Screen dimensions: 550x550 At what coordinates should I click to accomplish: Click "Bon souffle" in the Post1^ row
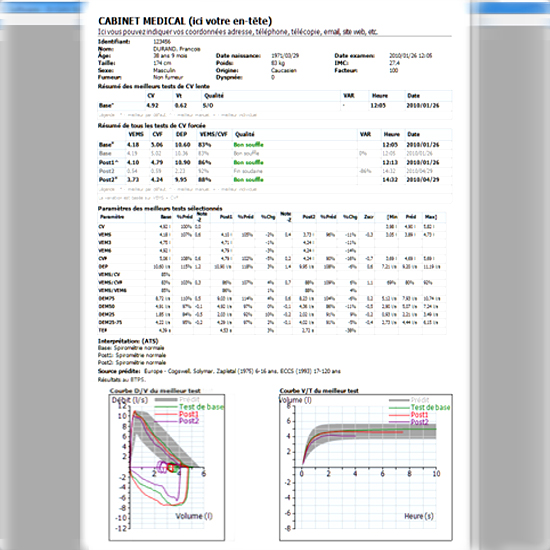(x=248, y=162)
